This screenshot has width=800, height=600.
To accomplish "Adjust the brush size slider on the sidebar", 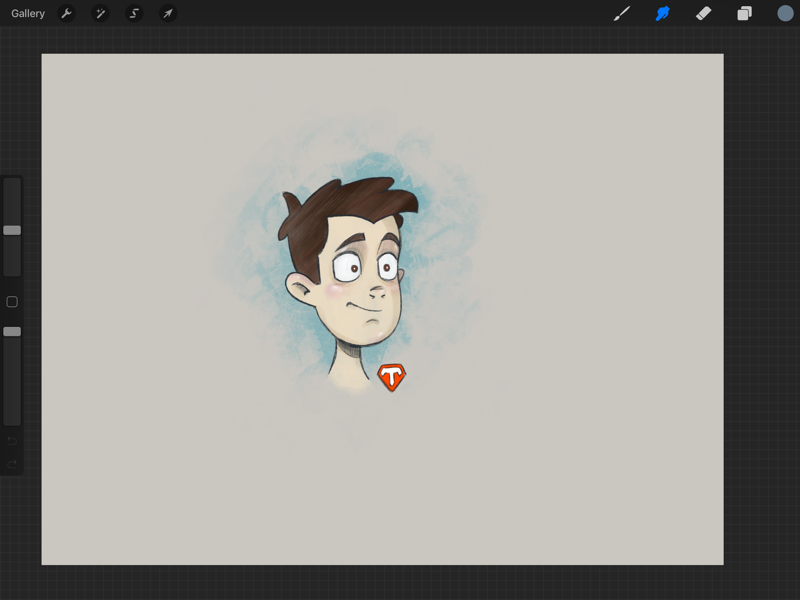I will tap(13, 230).
